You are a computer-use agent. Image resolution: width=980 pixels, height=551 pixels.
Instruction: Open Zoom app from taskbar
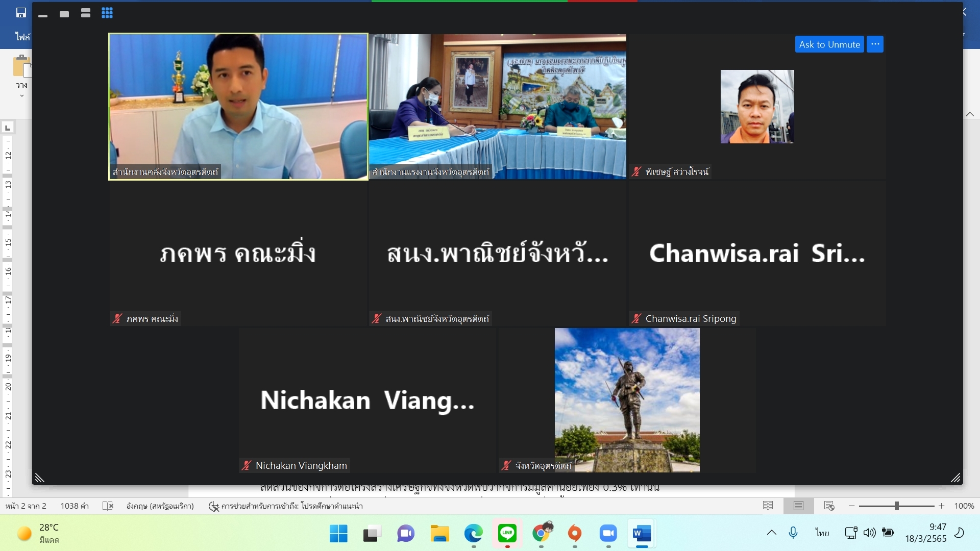(x=608, y=534)
